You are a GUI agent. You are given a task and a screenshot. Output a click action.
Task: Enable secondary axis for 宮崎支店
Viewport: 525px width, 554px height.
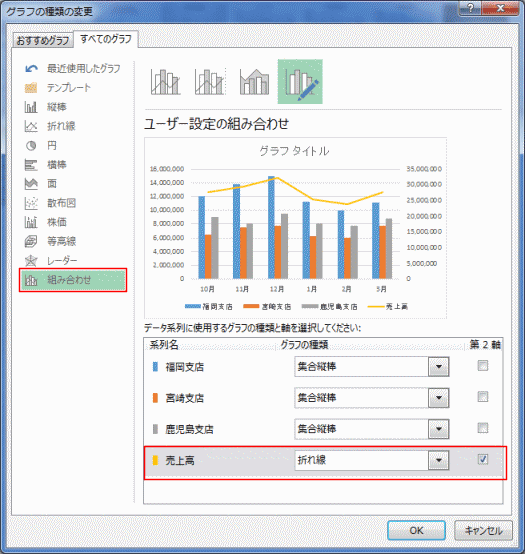483,397
